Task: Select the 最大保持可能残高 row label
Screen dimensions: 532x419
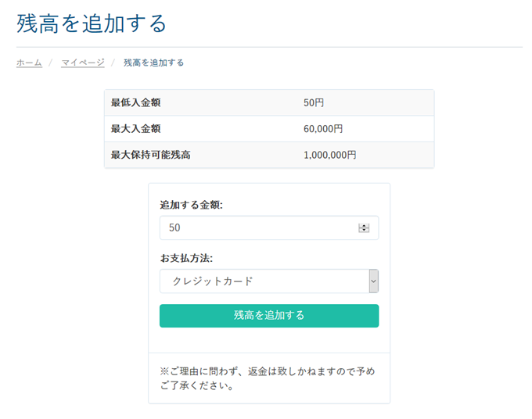Action: [150, 155]
